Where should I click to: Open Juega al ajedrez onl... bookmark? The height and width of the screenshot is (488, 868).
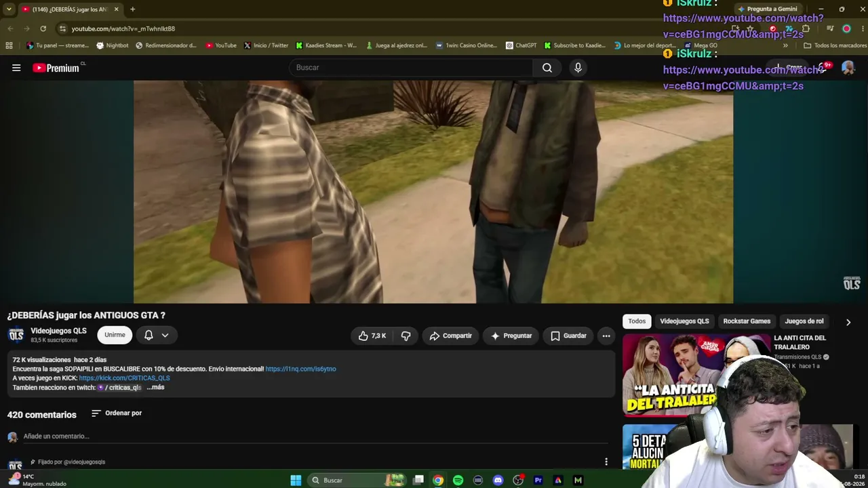[396, 45]
